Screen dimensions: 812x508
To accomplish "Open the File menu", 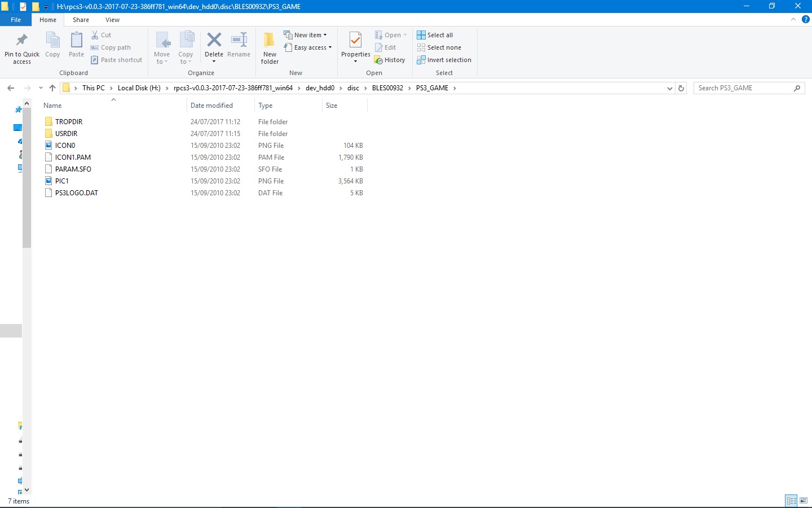I will [16, 20].
